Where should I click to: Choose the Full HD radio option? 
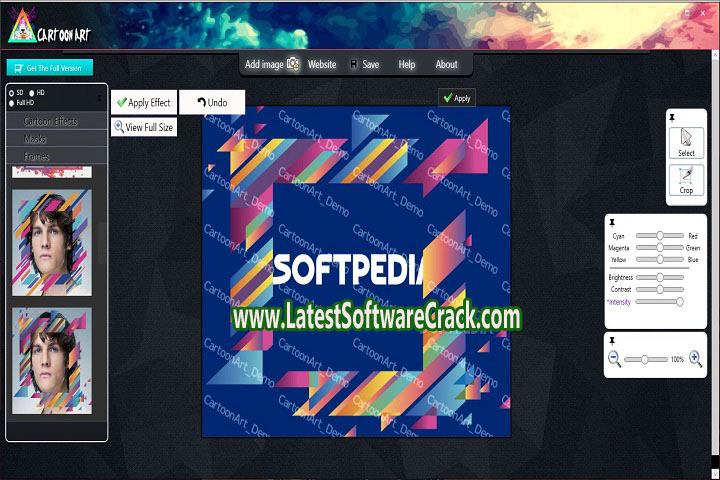pyautogui.click(x=11, y=103)
